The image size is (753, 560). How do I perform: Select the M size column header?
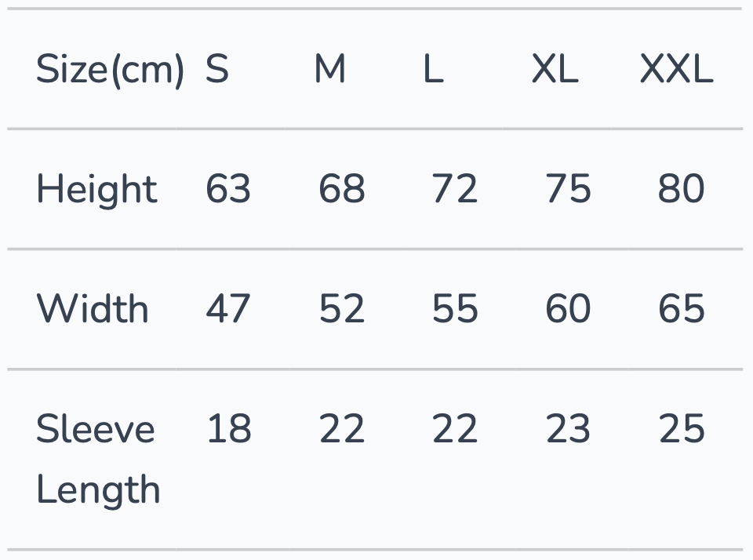[x=329, y=70]
